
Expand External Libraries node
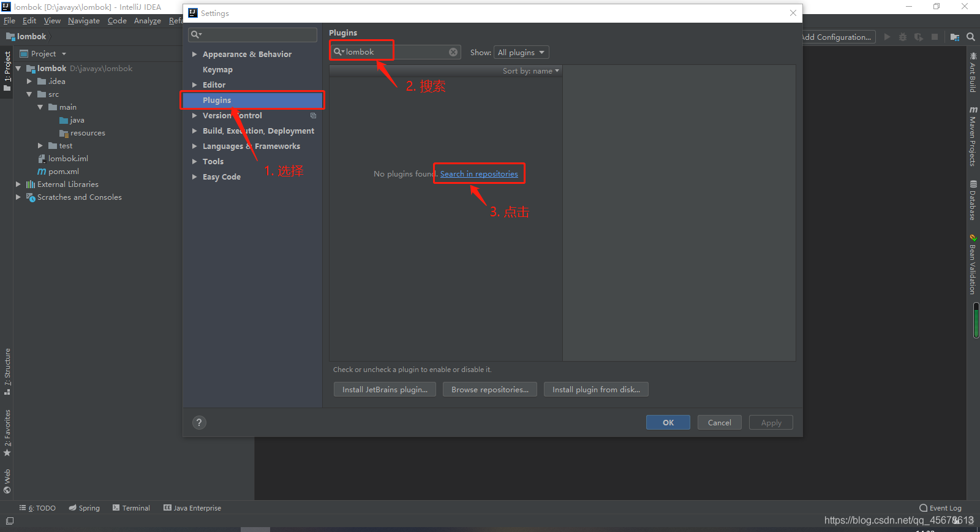(x=18, y=184)
